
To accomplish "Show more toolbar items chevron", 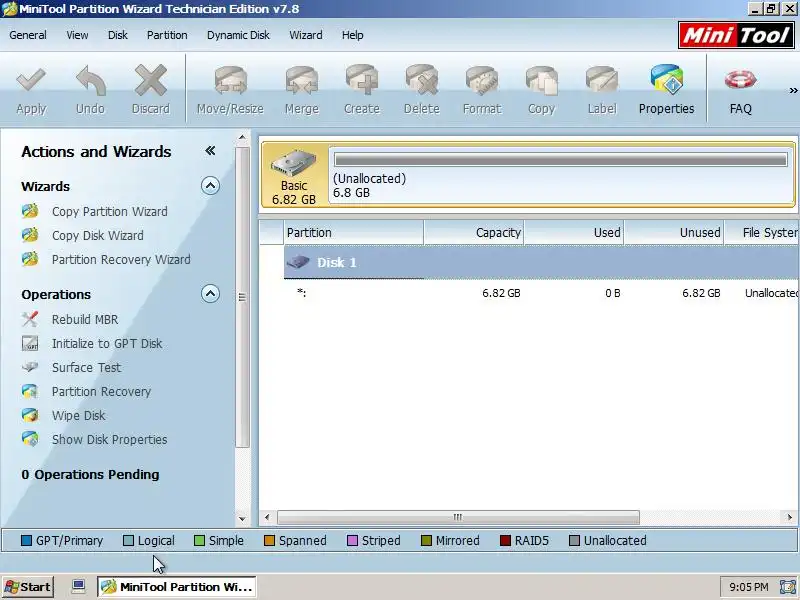I will click(793, 90).
